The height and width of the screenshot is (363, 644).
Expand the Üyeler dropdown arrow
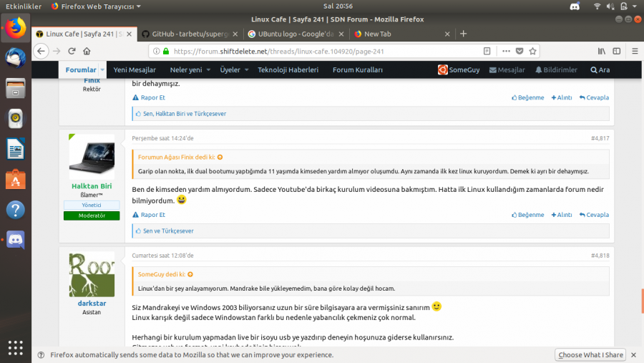tap(246, 70)
